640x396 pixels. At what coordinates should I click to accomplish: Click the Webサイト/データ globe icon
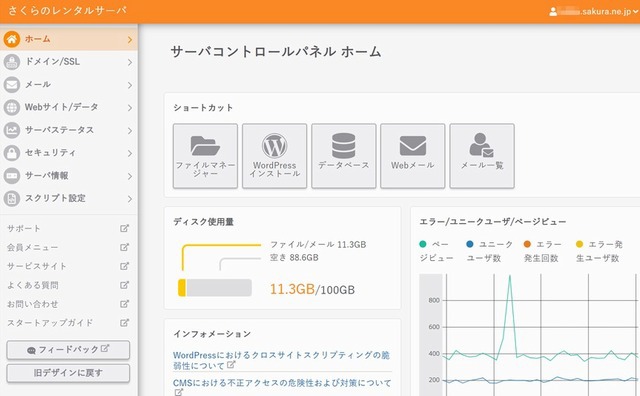(x=12, y=107)
